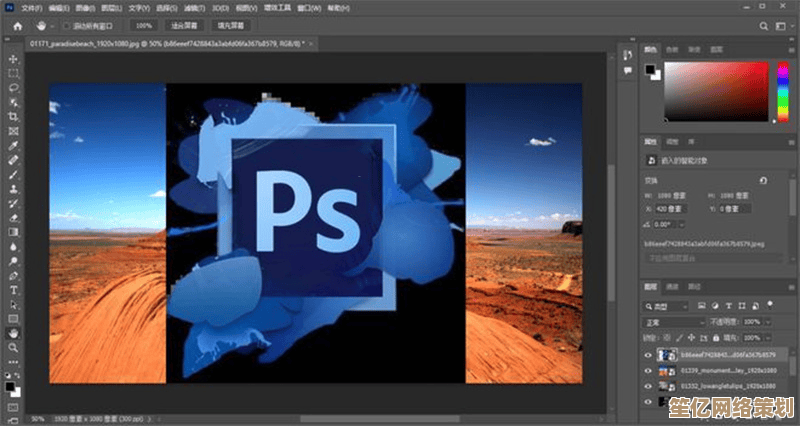Viewport: 800px width, 426px height.
Task: Select the Zoom tool in the toolbar
Action: pos(13,348)
